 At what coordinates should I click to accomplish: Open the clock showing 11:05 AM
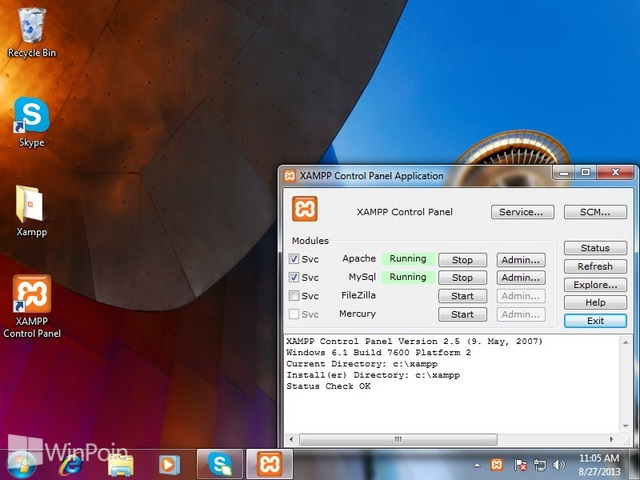599,464
